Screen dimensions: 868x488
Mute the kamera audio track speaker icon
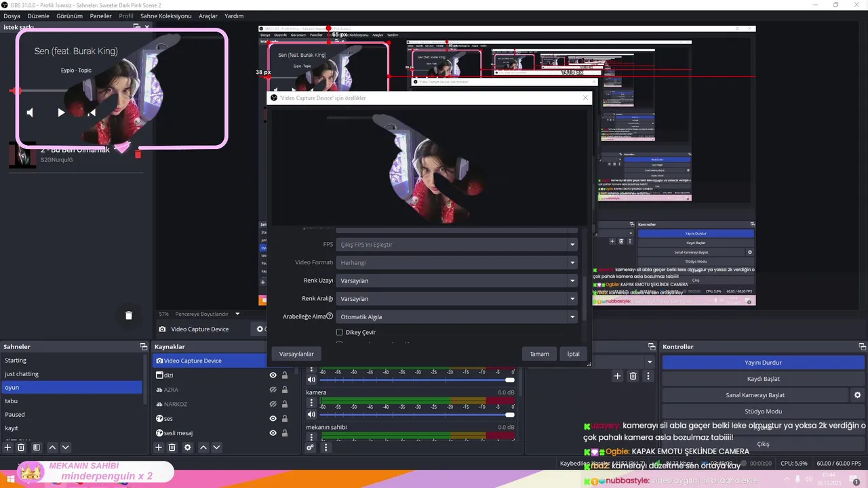[311, 414]
